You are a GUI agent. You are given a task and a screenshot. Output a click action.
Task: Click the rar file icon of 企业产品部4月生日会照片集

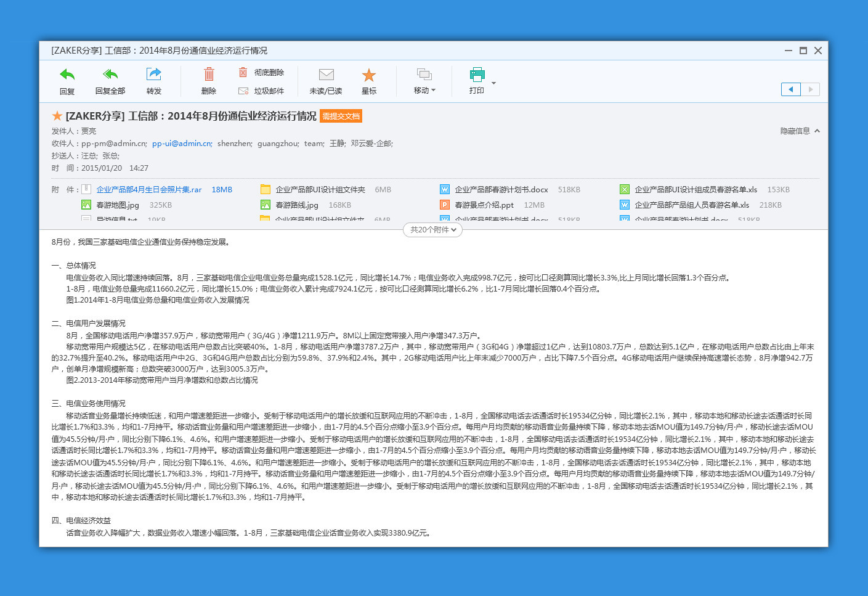pyautogui.click(x=86, y=189)
